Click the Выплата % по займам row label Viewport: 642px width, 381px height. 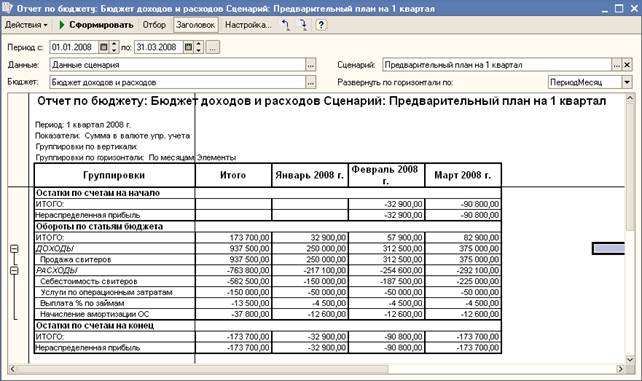coord(82,304)
